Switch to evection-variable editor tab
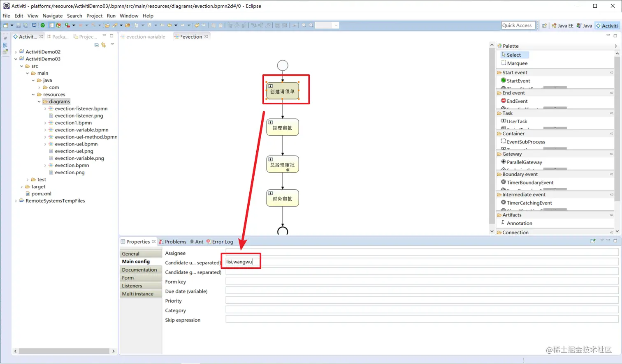Viewport: 622px width, 364px height. [143, 37]
